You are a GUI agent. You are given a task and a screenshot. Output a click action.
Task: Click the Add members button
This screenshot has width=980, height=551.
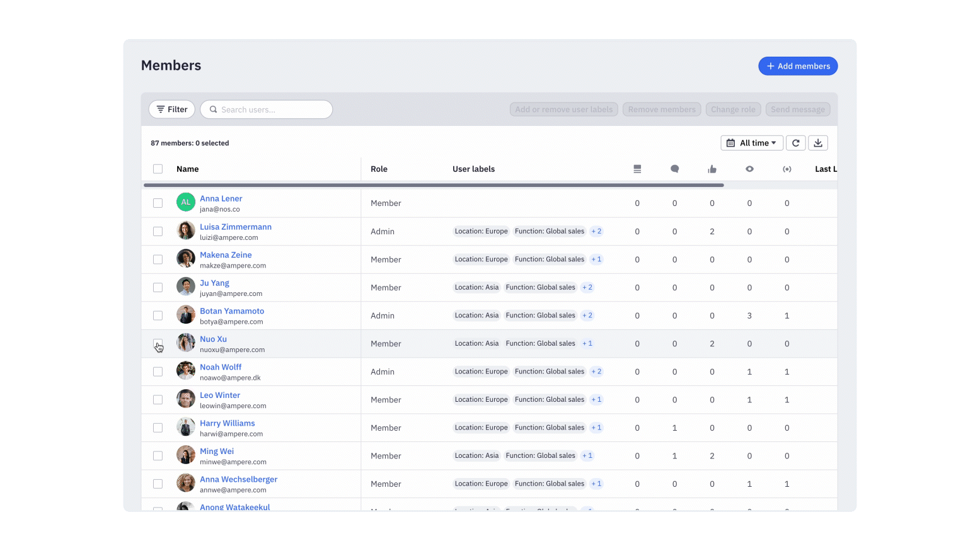click(x=797, y=66)
